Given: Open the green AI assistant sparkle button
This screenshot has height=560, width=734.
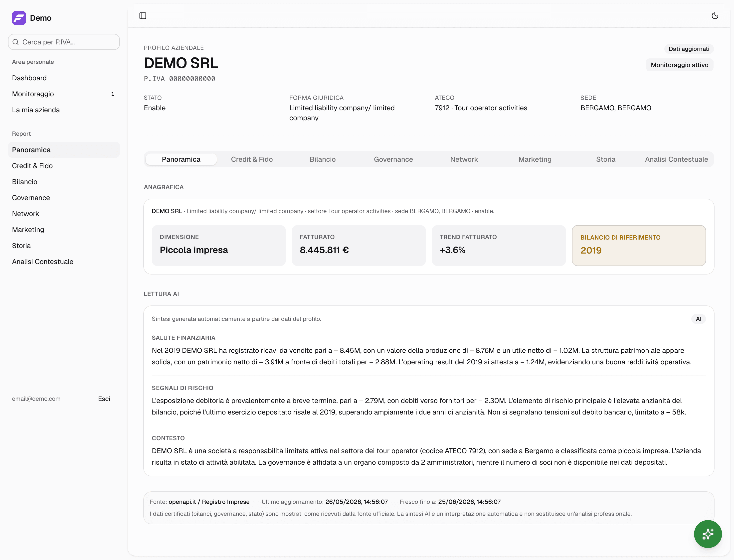Looking at the screenshot, I should coord(708,534).
